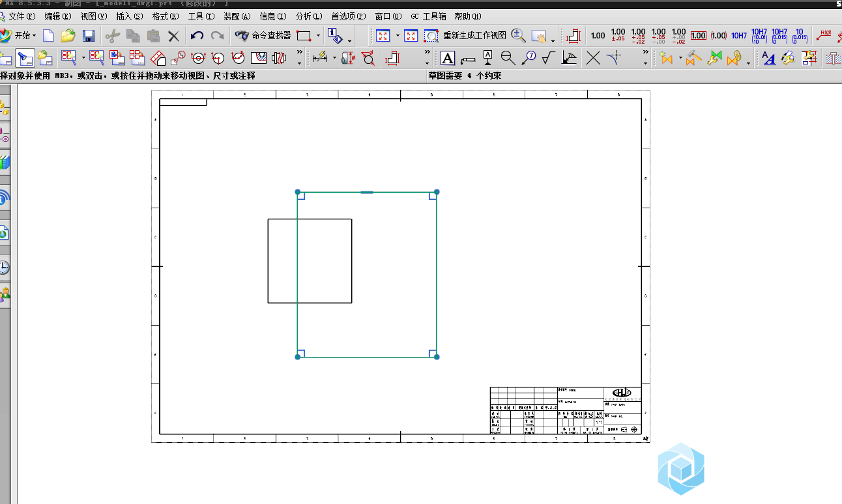Undo the last action with the arrow icon
This screenshot has height=504, width=842.
197,36
